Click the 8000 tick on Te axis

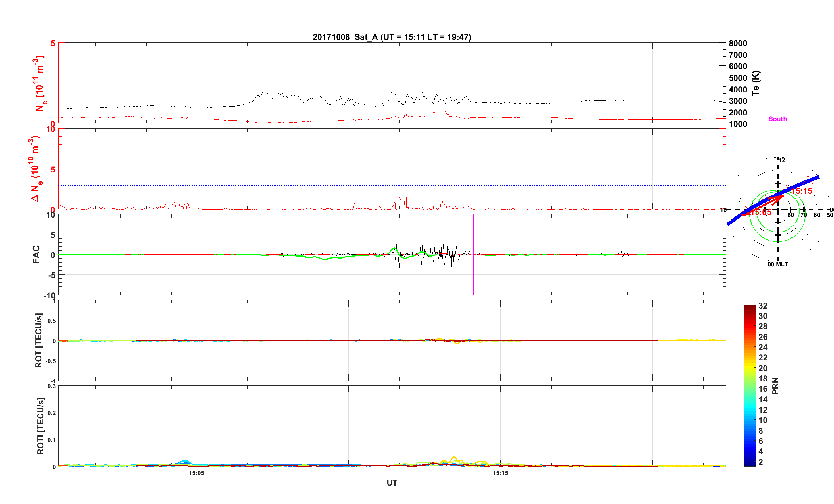(x=738, y=44)
